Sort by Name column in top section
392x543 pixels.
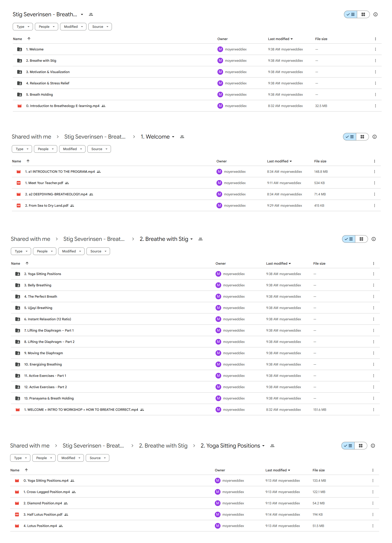click(17, 39)
